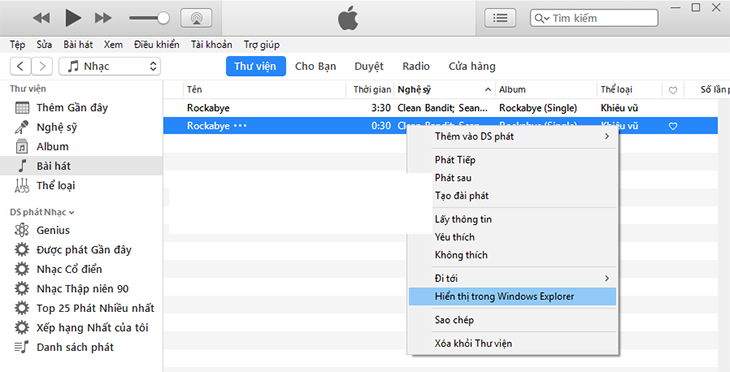Click the navigate back arrow
The width and height of the screenshot is (730, 372).
(20, 66)
